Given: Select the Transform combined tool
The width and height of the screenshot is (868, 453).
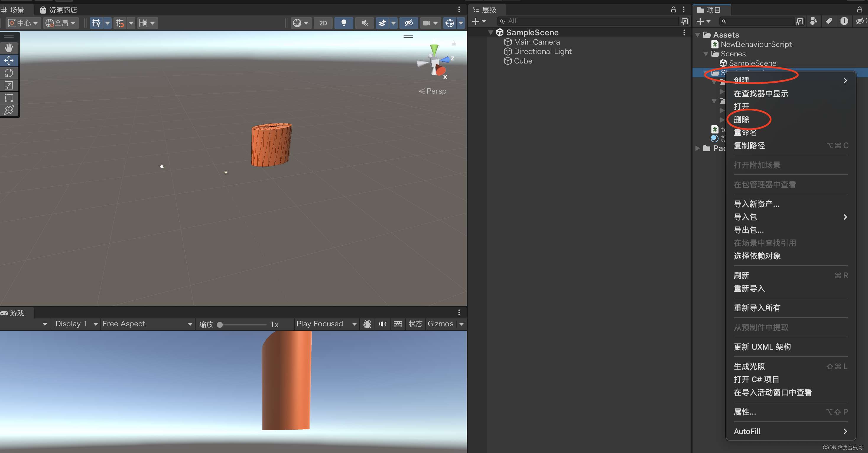Looking at the screenshot, I should point(9,110).
